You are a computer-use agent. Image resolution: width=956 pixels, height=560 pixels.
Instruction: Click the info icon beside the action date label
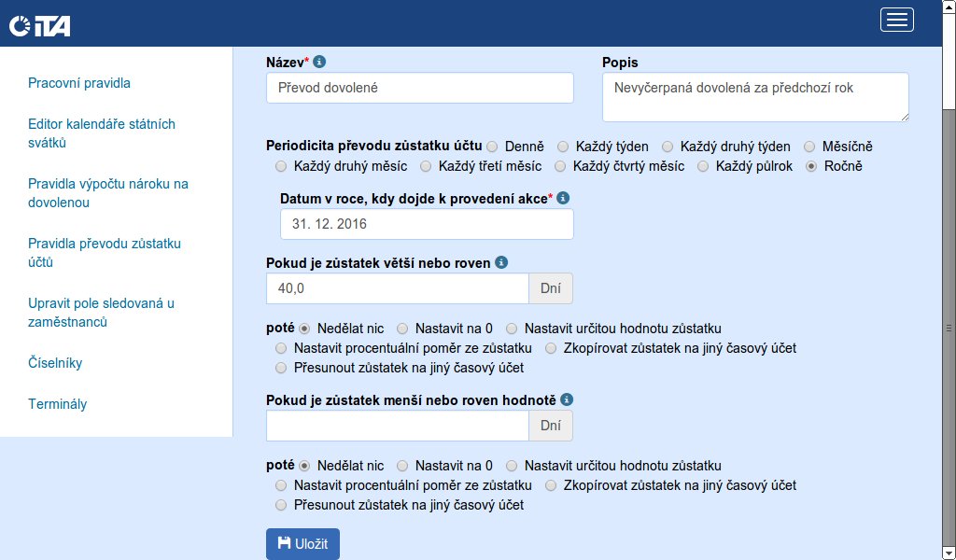562,199
